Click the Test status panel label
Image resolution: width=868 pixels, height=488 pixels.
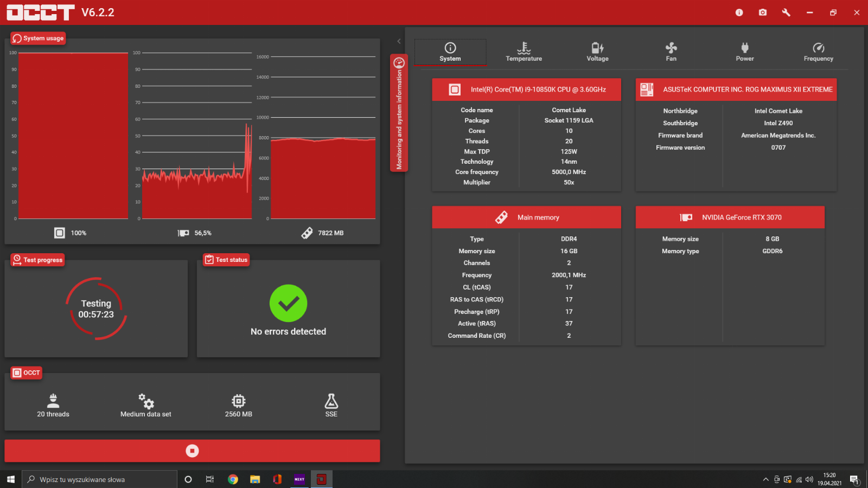click(226, 260)
